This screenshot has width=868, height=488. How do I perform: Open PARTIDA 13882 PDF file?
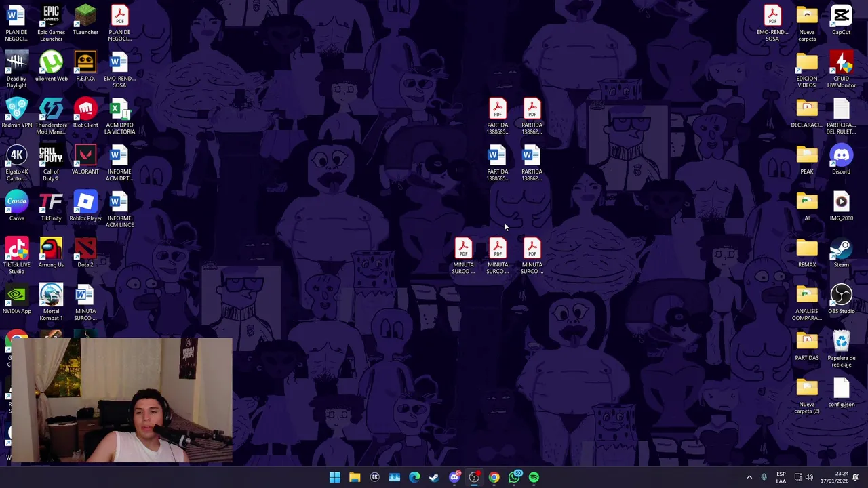(x=532, y=117)
